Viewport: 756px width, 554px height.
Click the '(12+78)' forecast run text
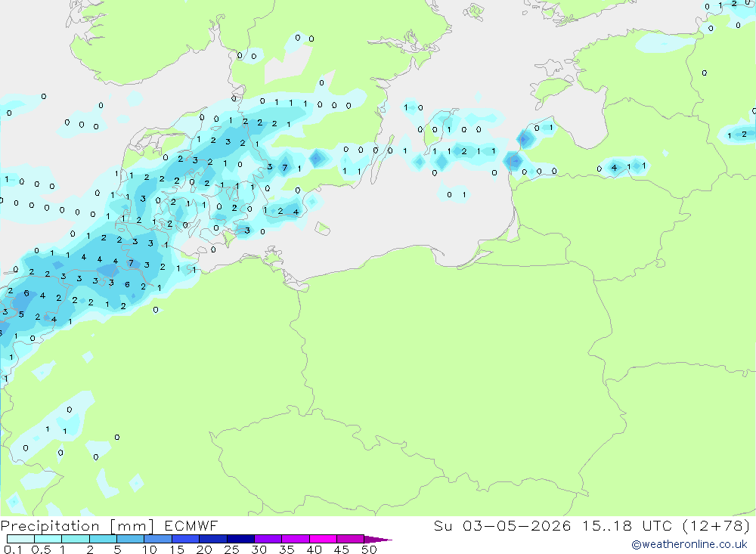(x=717, y=525)
